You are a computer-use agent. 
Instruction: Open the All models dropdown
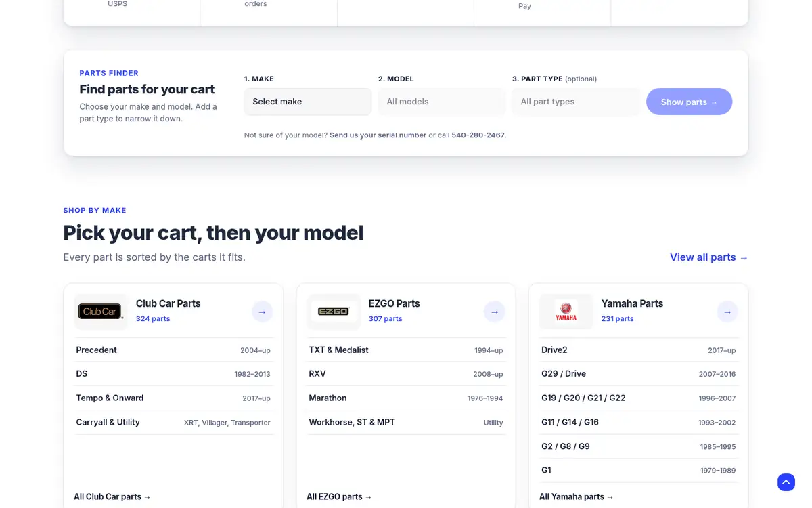tap(442, 102)
